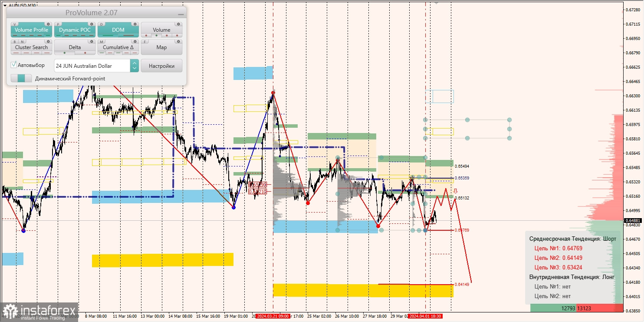Screen dimensions: 644x322
Task: Open Cumulative Δ gear settings
Action: (x=135, y=42)
